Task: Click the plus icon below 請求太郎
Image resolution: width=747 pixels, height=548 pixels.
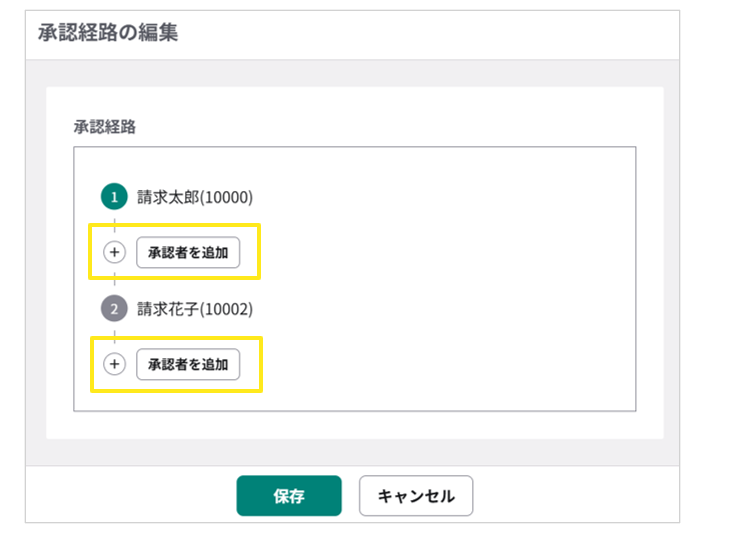Action: click(114, 252)
